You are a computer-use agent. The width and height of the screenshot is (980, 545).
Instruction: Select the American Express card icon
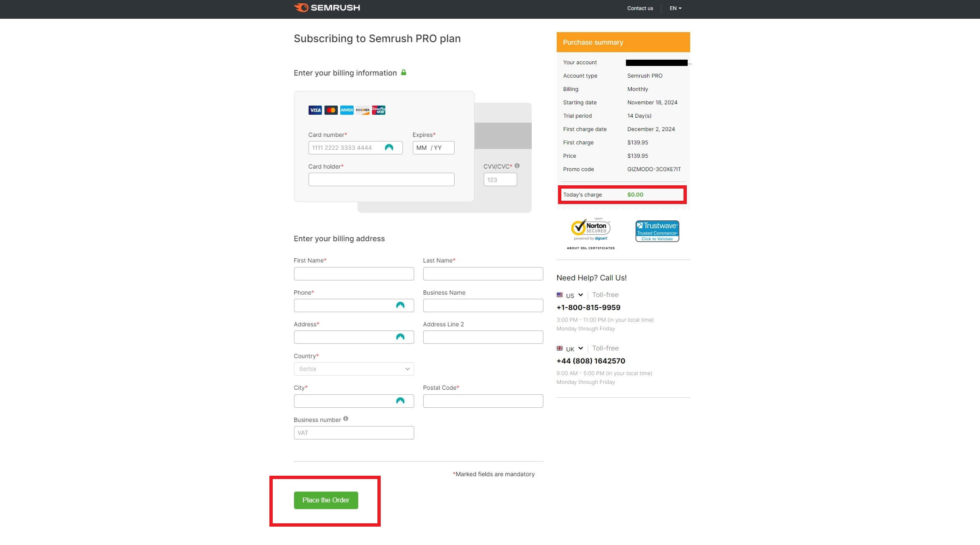[x=347, y=110]
